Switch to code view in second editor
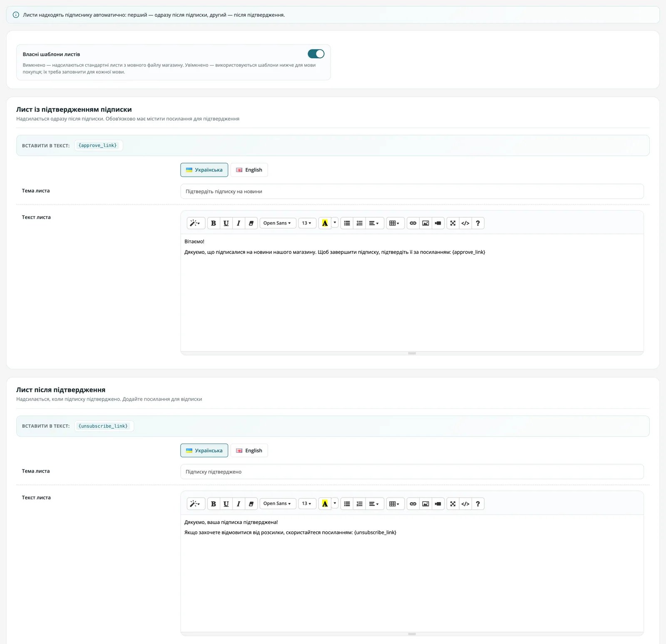The image size is (666, 644). [x=465, y=504]
